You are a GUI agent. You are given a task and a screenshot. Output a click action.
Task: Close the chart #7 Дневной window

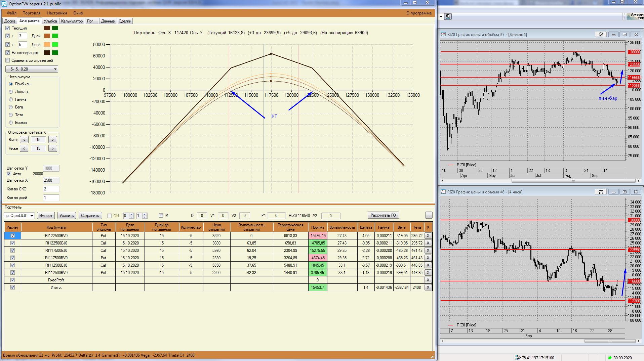coord(636,34)
